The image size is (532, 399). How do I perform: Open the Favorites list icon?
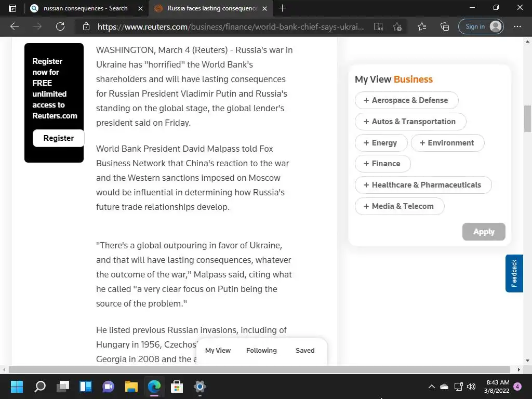tap(422, 26)
